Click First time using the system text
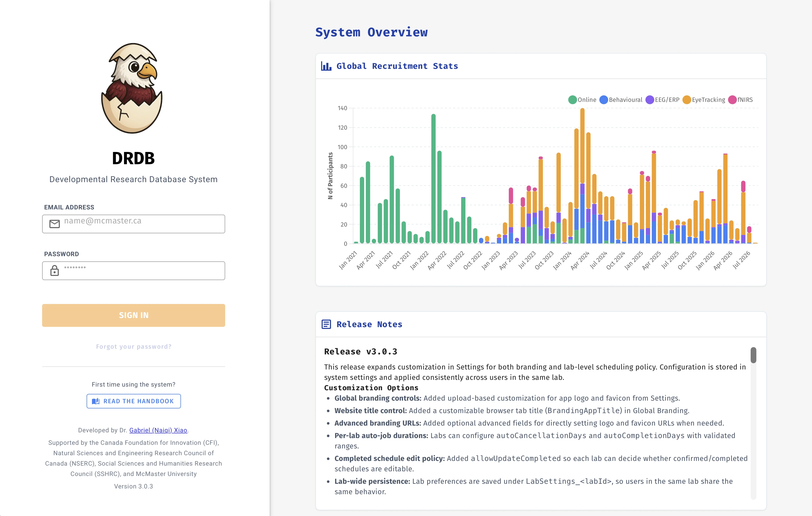Image resolution: width=812 pixels, height=516 pixels. click(x=134, y=385)
